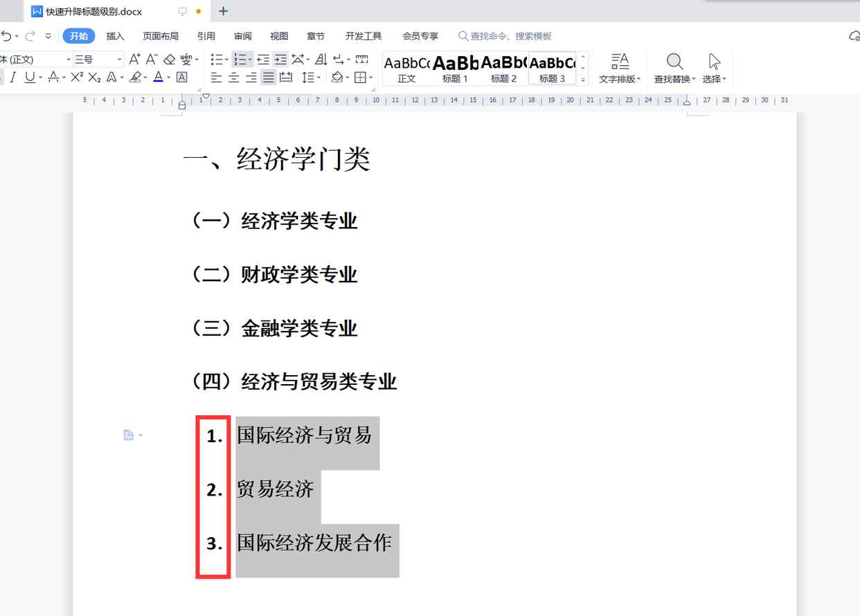Viewport: 860px width, 616px height.
Task: Click the 文字排版 button
Action: coord(619,67)
